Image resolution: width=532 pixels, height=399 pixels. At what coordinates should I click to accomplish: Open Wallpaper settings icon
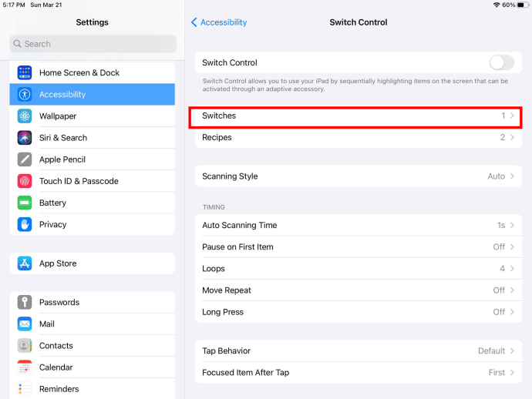(x=25, y=116)
